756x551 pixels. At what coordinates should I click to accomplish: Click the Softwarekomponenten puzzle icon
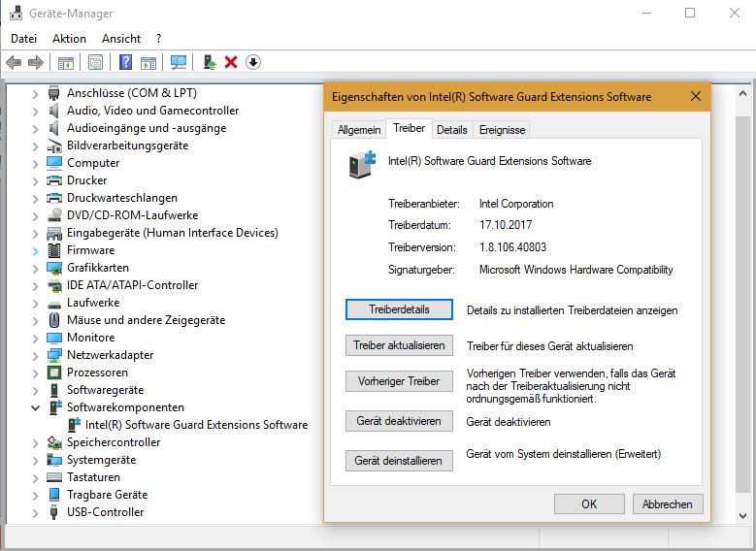tap(55, 407)
